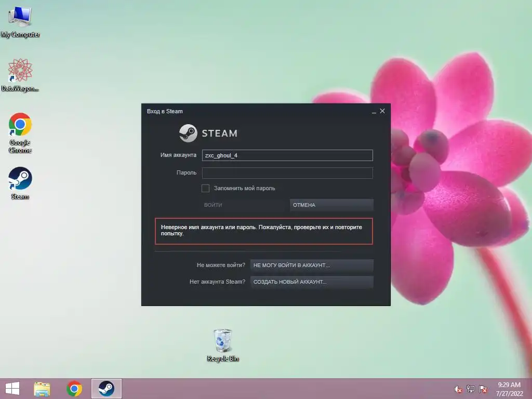
Task: Open the Action Center flag icon
Action: [483, 389]
